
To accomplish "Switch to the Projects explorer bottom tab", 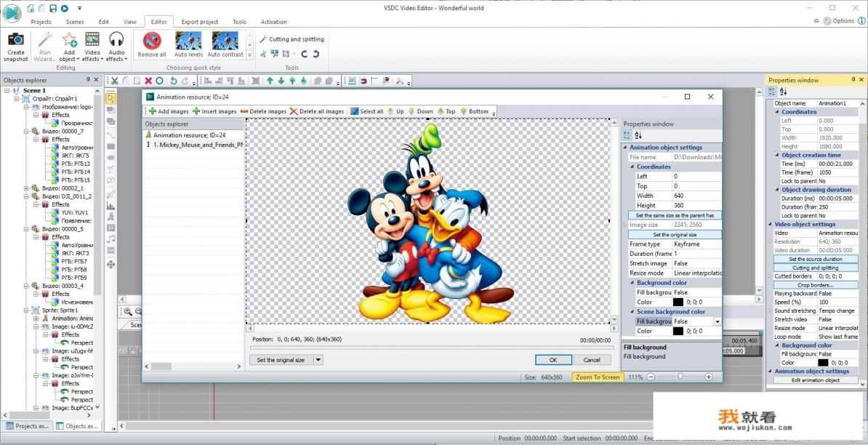I will tap(28, 426).
